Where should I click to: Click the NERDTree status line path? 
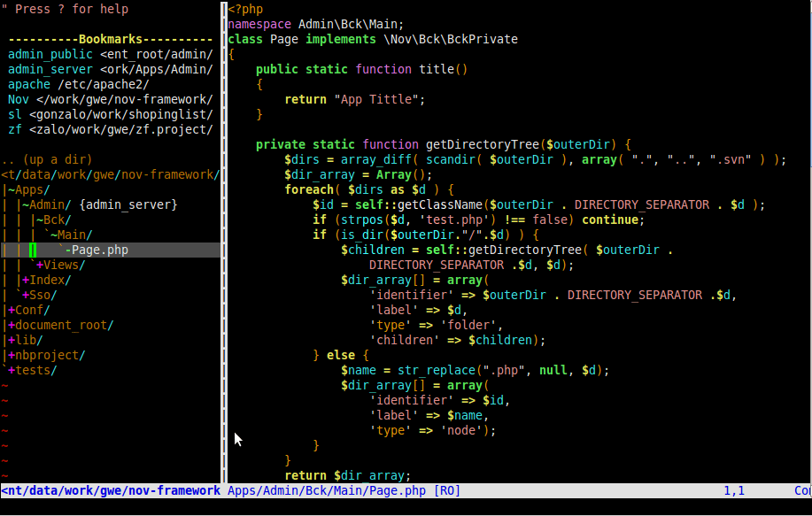coord(111,490)
